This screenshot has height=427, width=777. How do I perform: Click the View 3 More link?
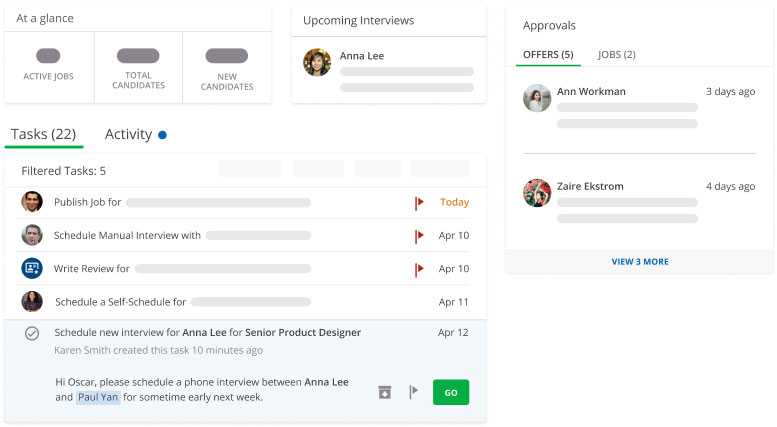click(640, 262)
